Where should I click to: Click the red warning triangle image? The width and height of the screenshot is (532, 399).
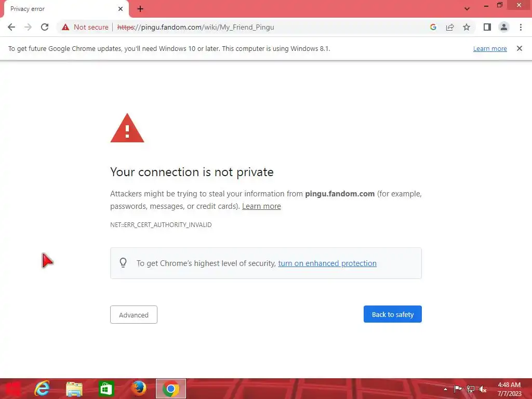point(127,128)
